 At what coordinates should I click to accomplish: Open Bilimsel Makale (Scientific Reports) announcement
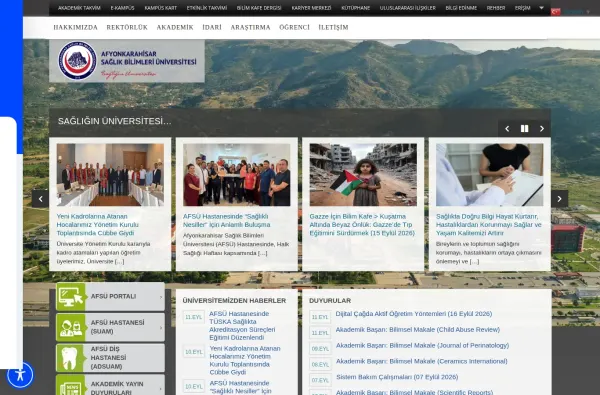(414, 392)
